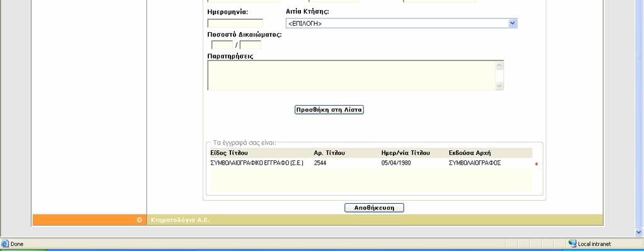Click the Ημερ/νία Τίτλου column header

coord(405,153)
